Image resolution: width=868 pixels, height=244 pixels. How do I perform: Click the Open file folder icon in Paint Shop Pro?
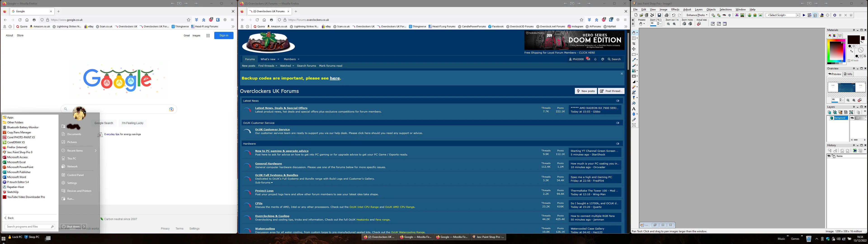[641, 15]
